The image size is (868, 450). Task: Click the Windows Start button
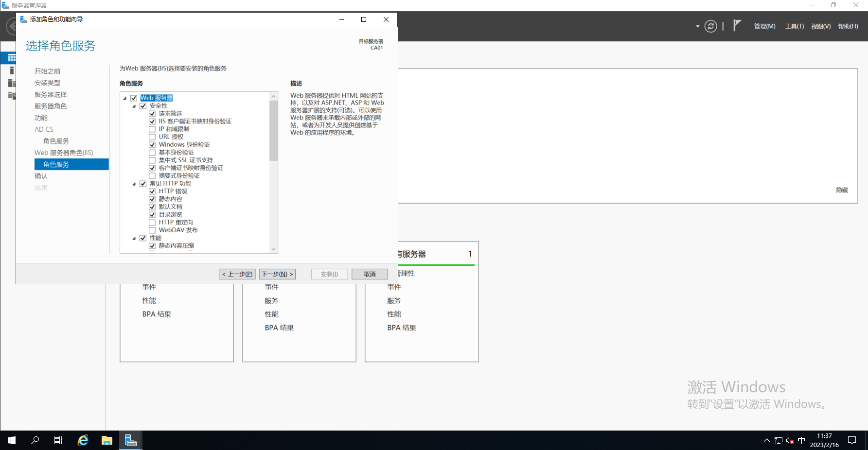[12, 440]
